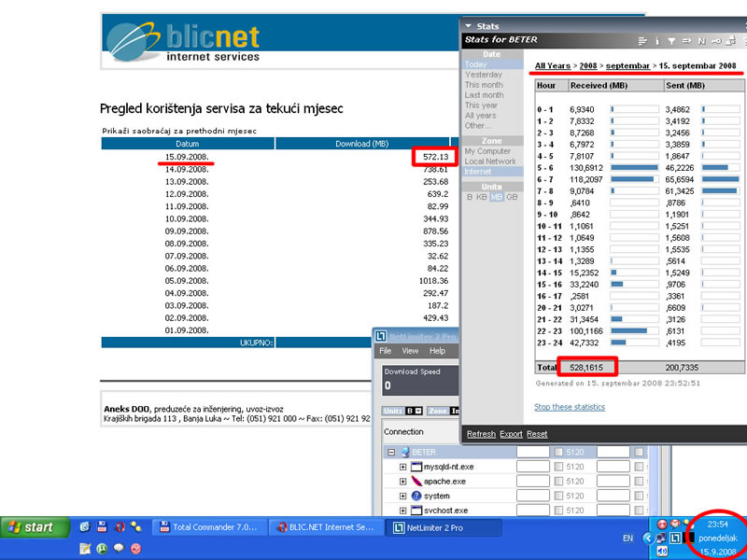This screenshot has height=560, width=747.
Task: Click 'Prikaži saobraćaj za prethodni mjesec' link
Action: click(179, 131)
